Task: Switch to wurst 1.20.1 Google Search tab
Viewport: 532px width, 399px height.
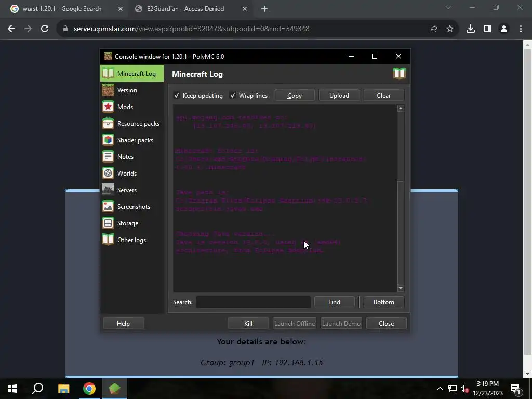Action: click(62, 9)
